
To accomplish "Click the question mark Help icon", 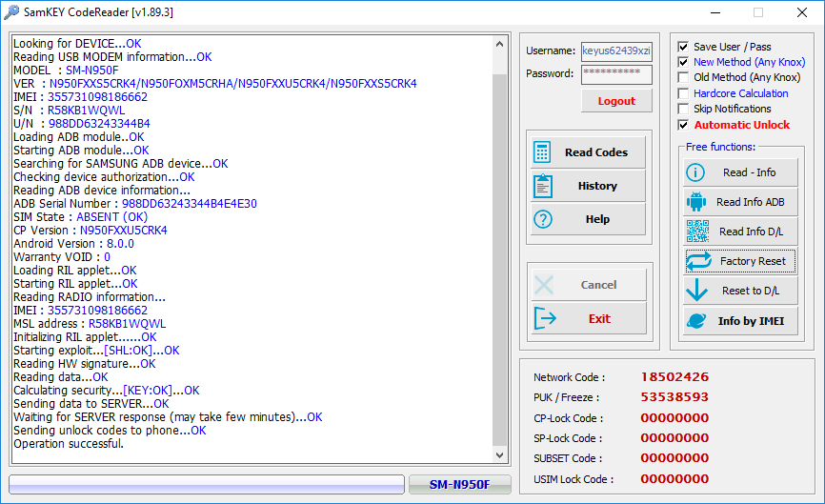I will pos(542,219).
